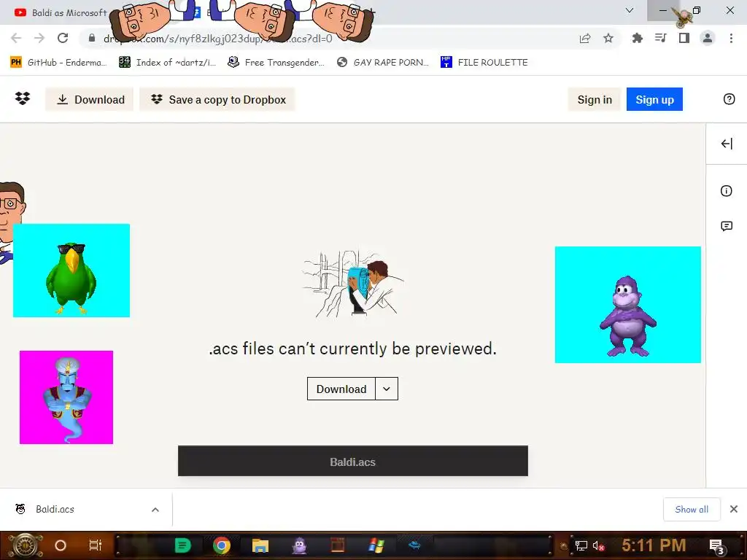
Task: Open the Start orb button
Action: (26, 545)
